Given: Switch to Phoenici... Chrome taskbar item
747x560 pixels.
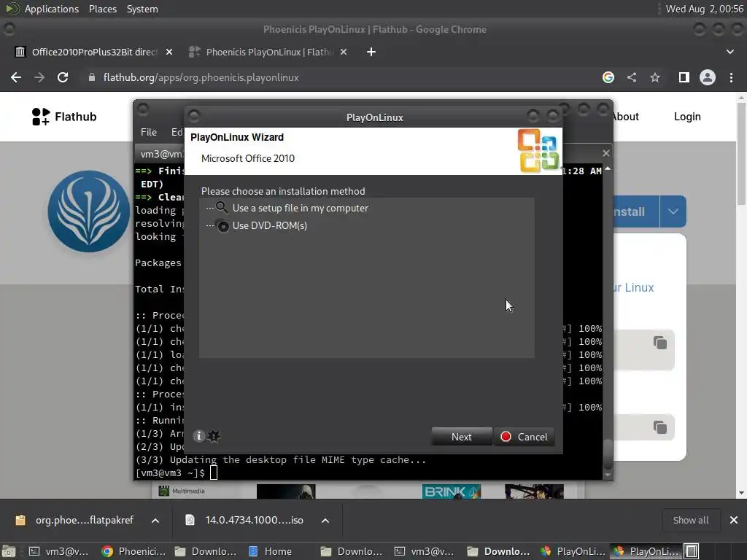Looking at the screenshot, I should [x=134, y=551].
